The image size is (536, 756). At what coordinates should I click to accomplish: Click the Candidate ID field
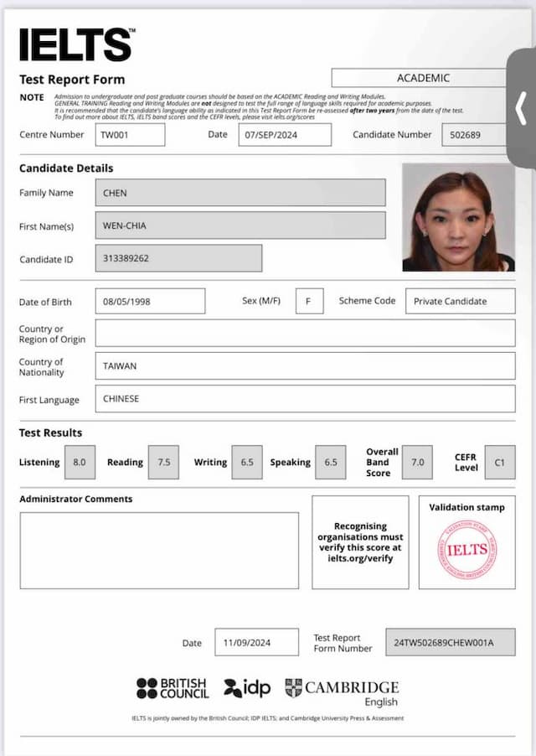pyautogui.click(x=178, y=258)
